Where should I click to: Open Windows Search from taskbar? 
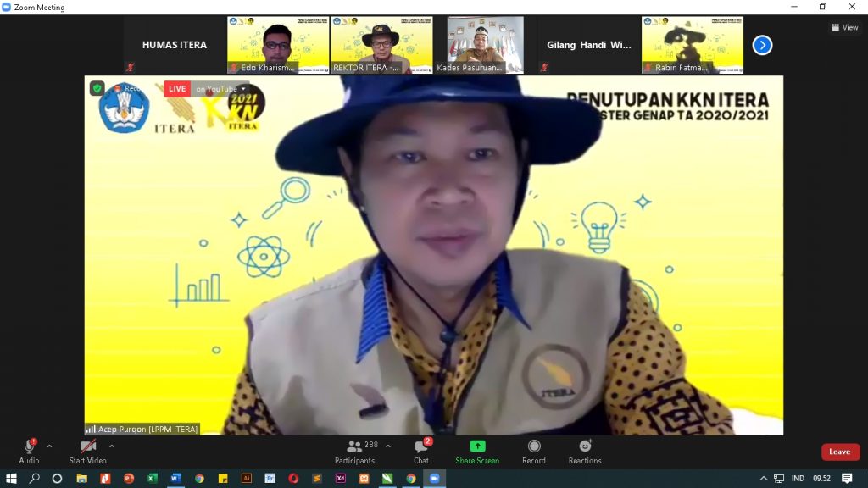click(34, 478)
